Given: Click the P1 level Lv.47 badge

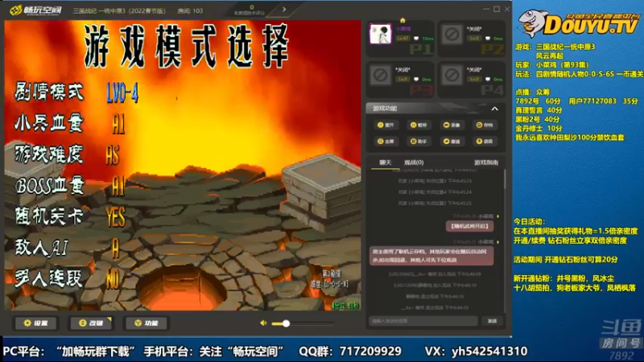Looking at the screenshot, I should [x=402, y=38].
